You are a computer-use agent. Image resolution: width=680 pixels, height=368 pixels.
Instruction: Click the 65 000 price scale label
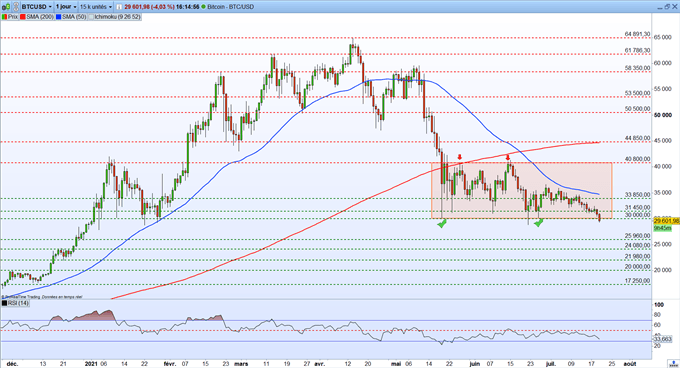point(662,38)
